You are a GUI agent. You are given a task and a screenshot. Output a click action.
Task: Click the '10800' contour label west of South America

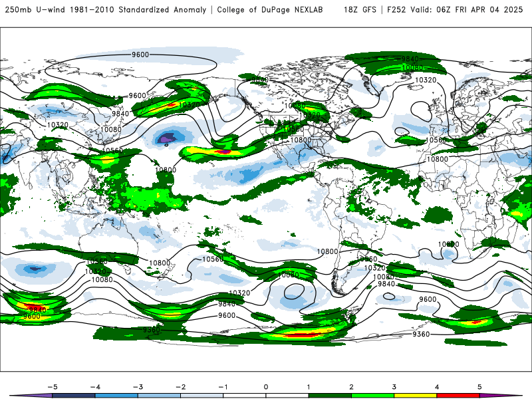(327, 251)
